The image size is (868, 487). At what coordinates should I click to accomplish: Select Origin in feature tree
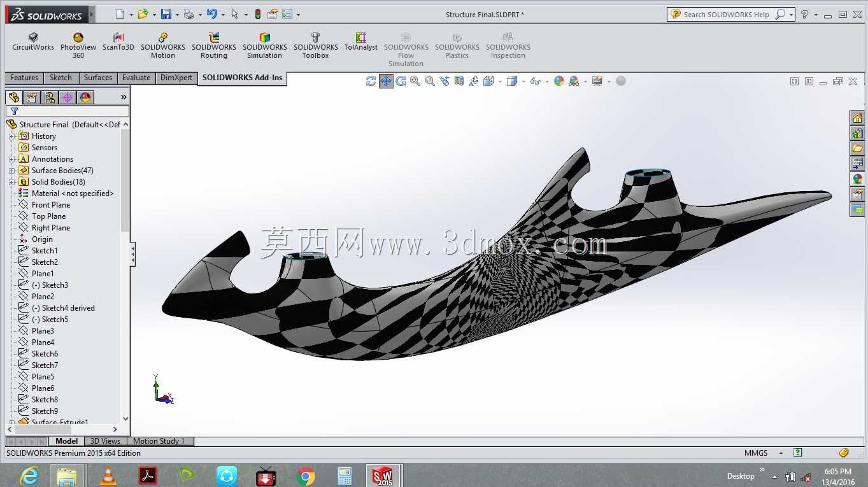[42, 239]
